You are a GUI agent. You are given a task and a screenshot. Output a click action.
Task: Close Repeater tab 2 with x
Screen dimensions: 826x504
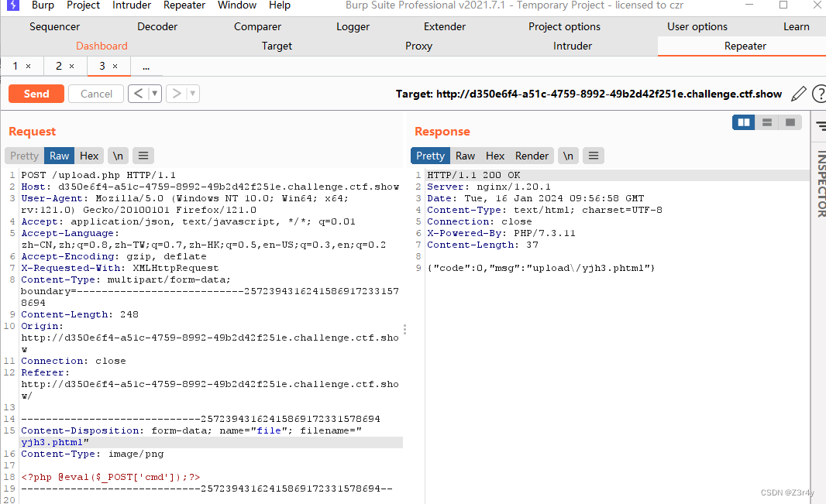tap(71, 67)
